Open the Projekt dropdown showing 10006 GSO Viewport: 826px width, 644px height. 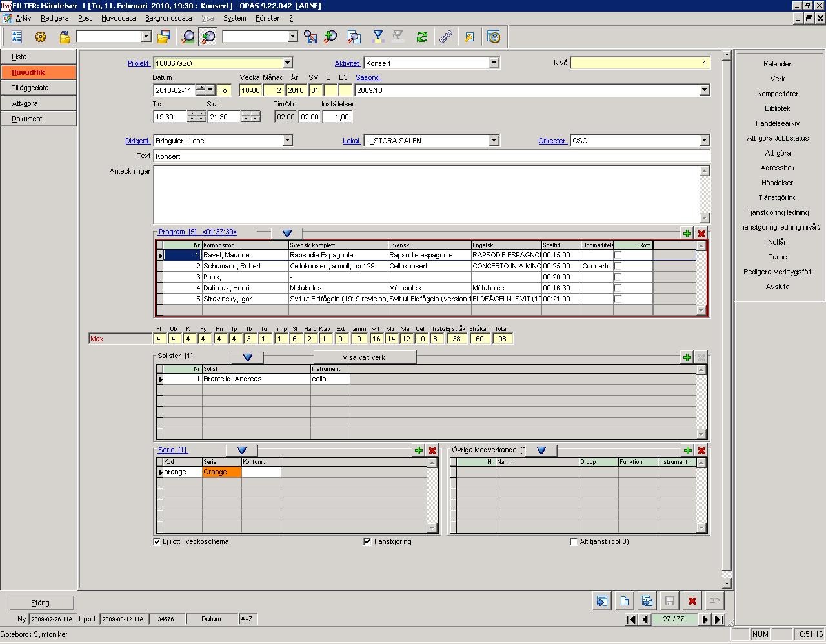pyautogui.click(x=288, y=63)
